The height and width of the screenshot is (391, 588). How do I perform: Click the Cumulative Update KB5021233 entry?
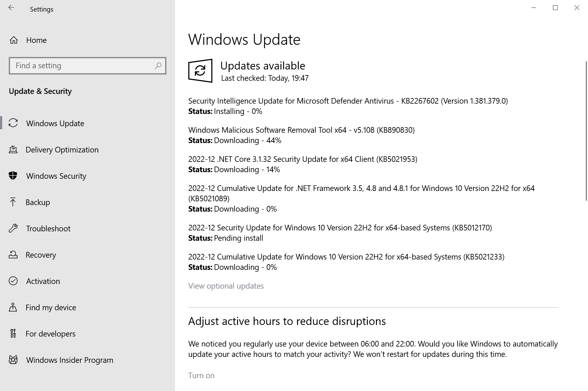pyautogui.click(x=346, y=257)
